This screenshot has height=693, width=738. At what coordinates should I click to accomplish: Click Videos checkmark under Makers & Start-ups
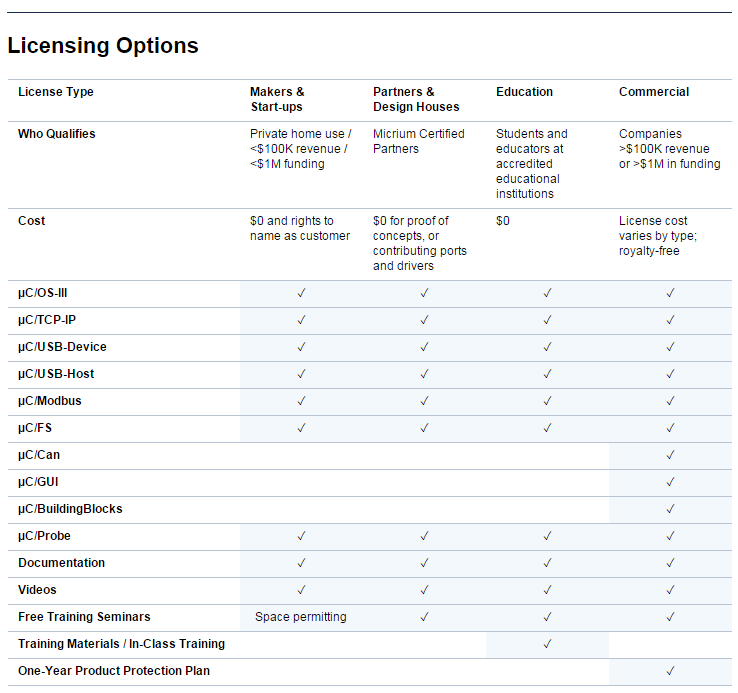(301, 590)
